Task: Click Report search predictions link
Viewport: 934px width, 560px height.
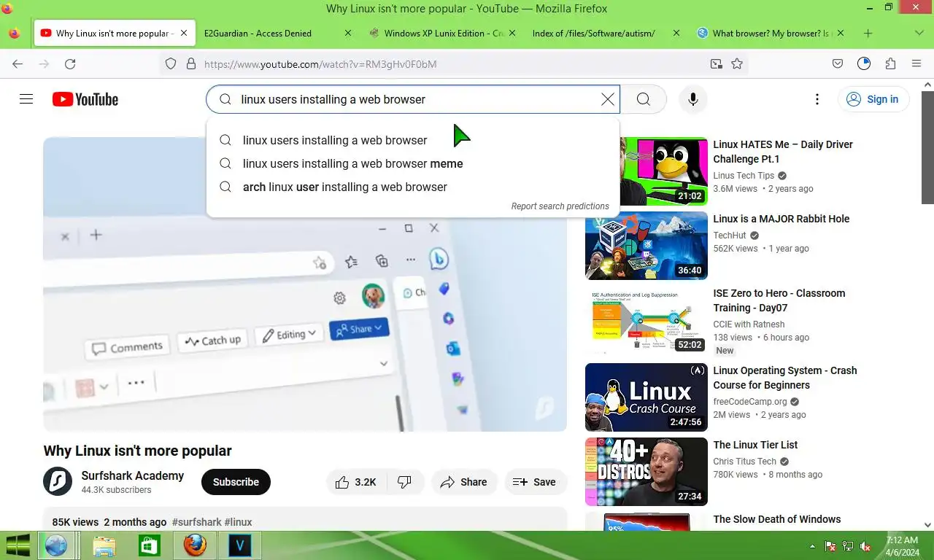Action: pyautogui.click(x=560, y=206)
